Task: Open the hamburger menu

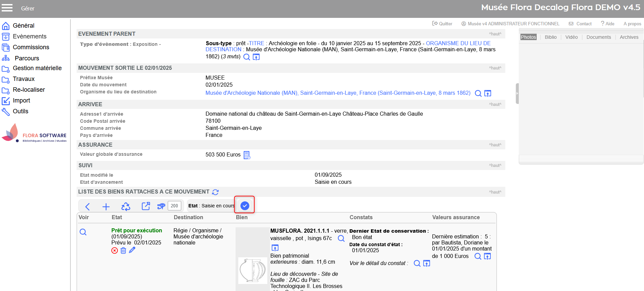Action: pos(7,8)
